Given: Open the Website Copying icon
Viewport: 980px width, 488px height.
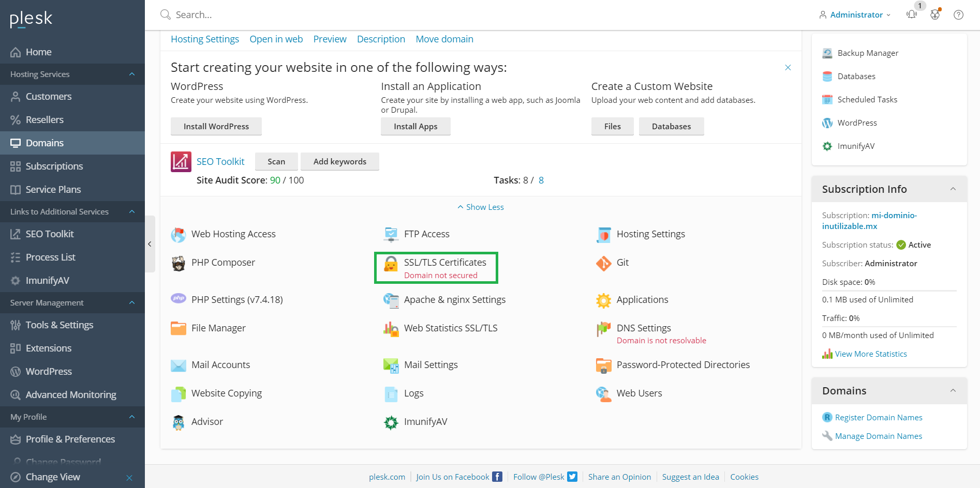Looking at the screenshot, I should pyautogui.click(x=179, y=394).
